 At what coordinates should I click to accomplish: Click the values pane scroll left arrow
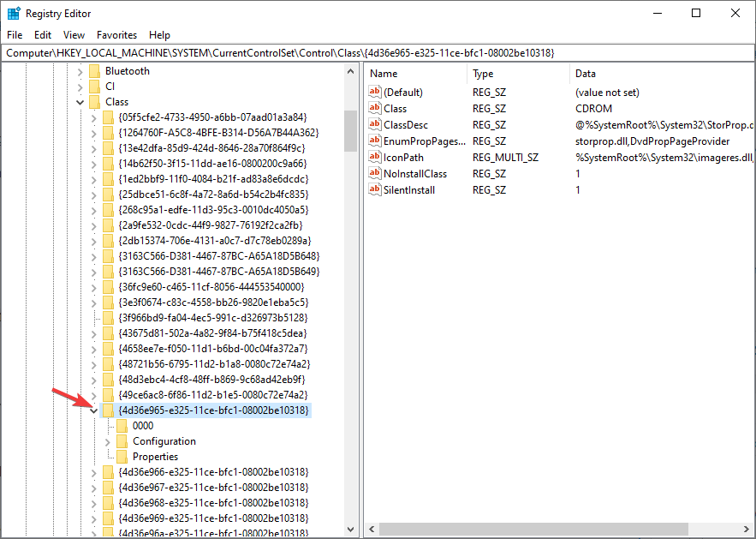[372, 530]
